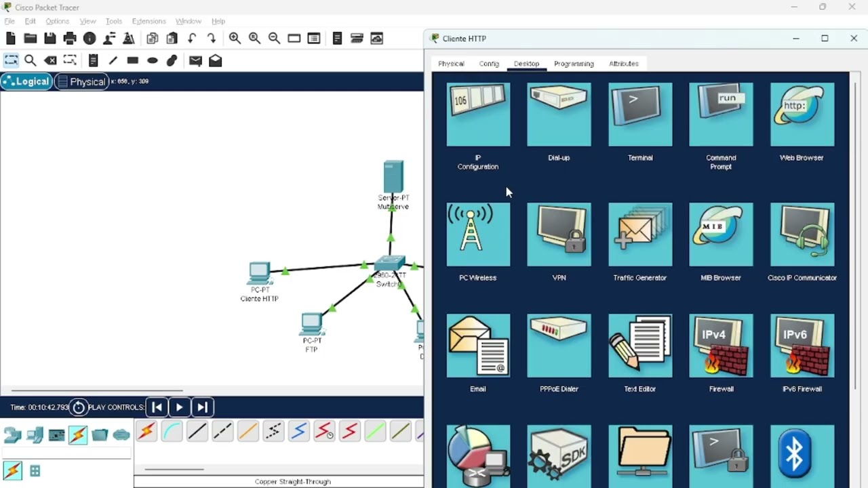Pick the Copper Straight-Through black cable
The height and width of the screenshot is (488, 868).
tap(197, 431)
